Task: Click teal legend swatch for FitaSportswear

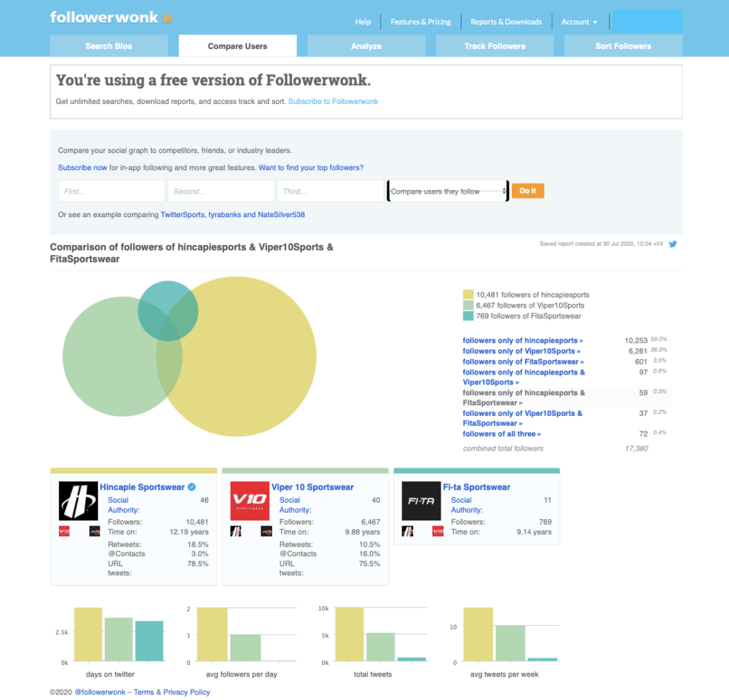Action: pos(468,315)
